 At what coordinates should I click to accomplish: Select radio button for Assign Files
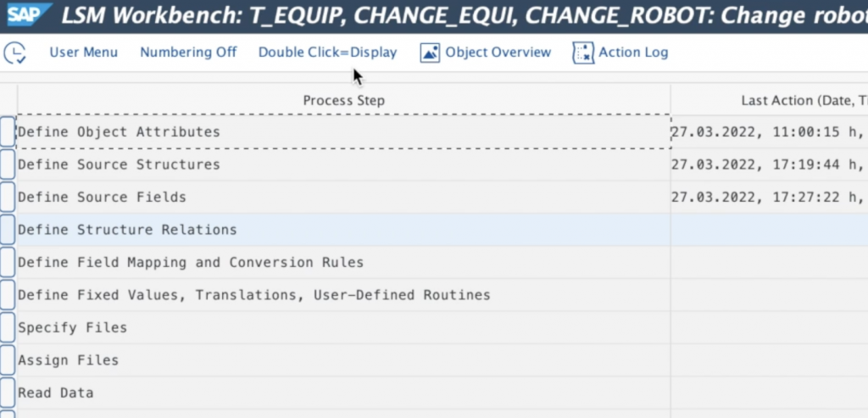[8, 360]
